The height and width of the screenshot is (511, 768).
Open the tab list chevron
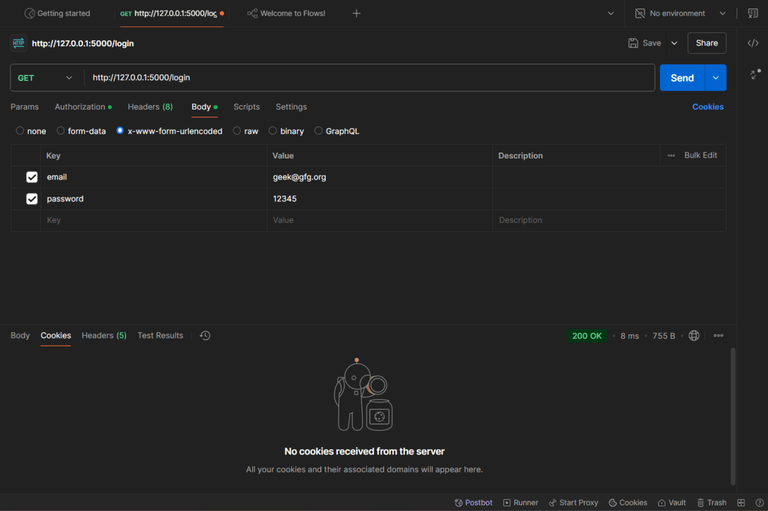pyautogui.click(x=611, y=13)
